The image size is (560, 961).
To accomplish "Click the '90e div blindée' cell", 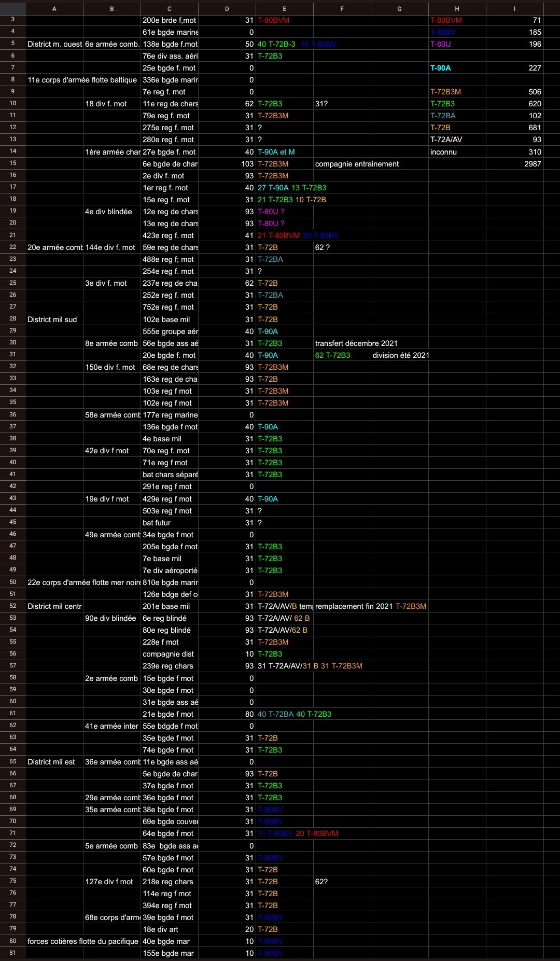I will [x=111, y=618].
